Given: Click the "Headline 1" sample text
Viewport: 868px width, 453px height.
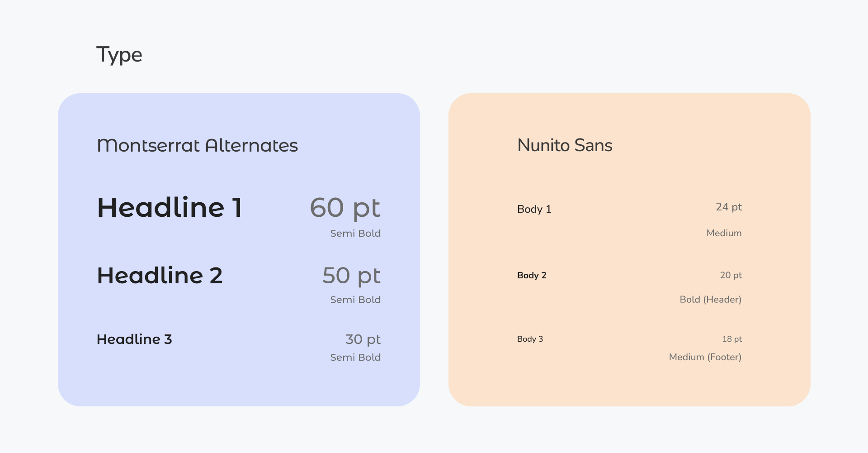Looking at the screenshot, I should tap(170, 208).
